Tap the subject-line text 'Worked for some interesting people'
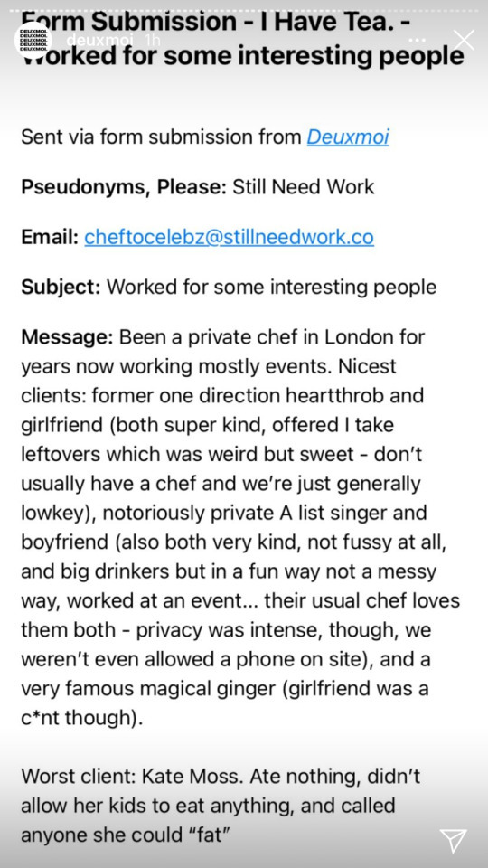The width and height of the screenshot is (488, 868). (x=271, y=287)
